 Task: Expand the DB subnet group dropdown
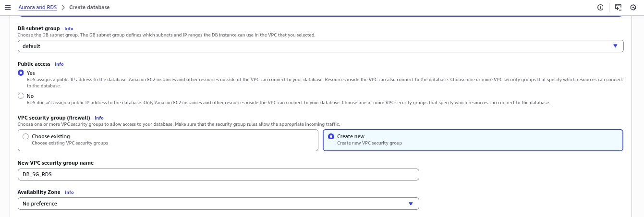[320, 46]
